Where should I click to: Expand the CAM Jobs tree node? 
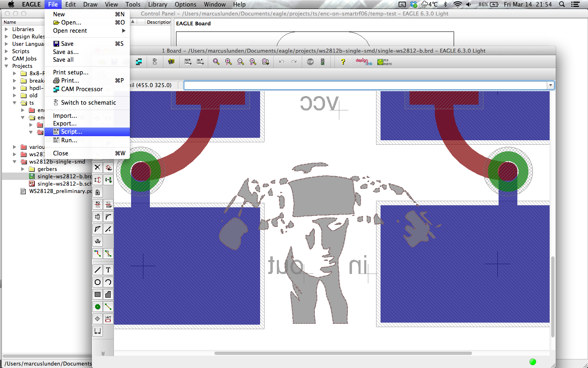click(x=6, y=58)
